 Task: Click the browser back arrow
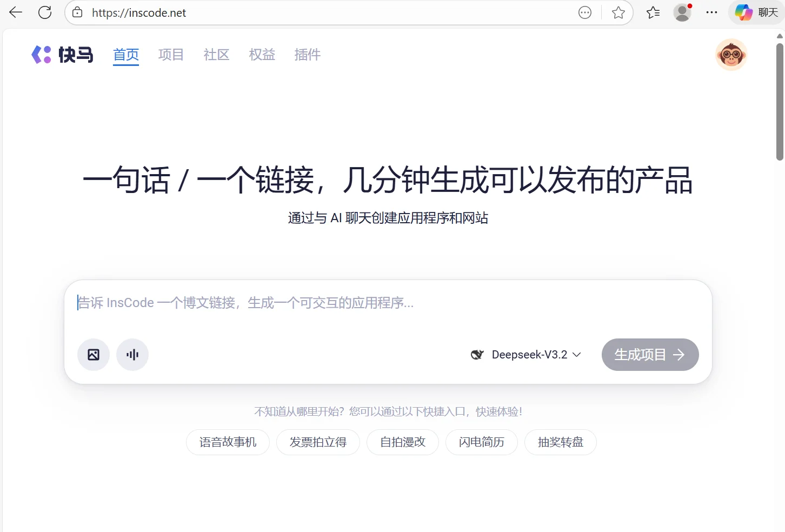pos(15,12)
